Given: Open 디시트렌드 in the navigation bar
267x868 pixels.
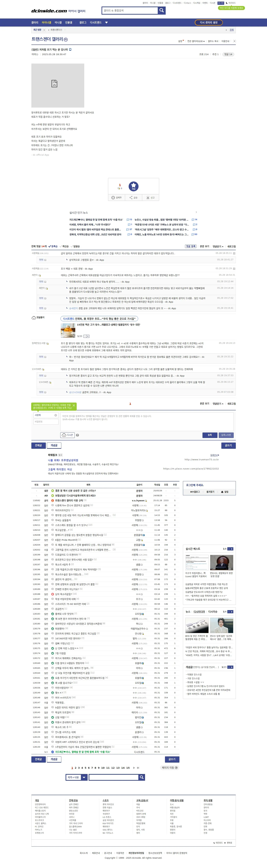Looking at the screenshot, I should [96, 23].
